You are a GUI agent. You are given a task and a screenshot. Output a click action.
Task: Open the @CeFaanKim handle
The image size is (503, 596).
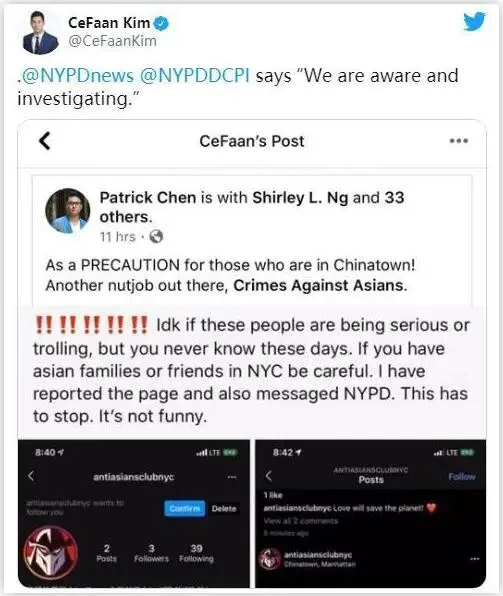[113, 41]
